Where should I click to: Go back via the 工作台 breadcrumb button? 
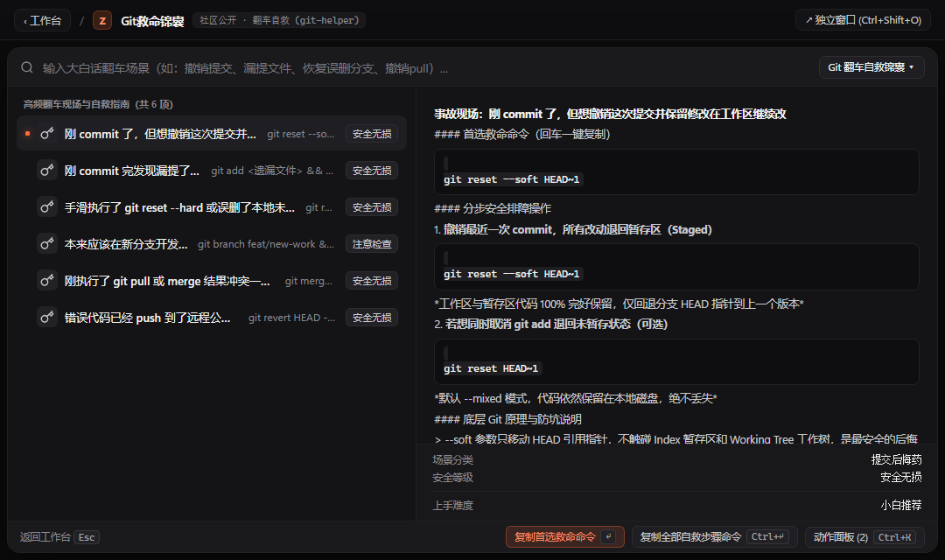click(x=42, y=20)
